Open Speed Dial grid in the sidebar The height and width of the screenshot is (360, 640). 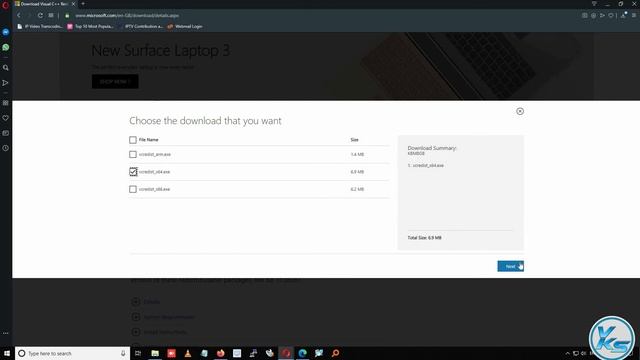tap(6, 103)
